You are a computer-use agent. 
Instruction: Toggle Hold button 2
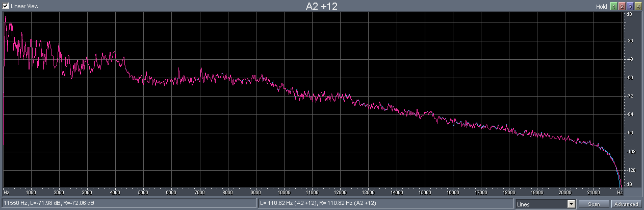tap(622, 6)
